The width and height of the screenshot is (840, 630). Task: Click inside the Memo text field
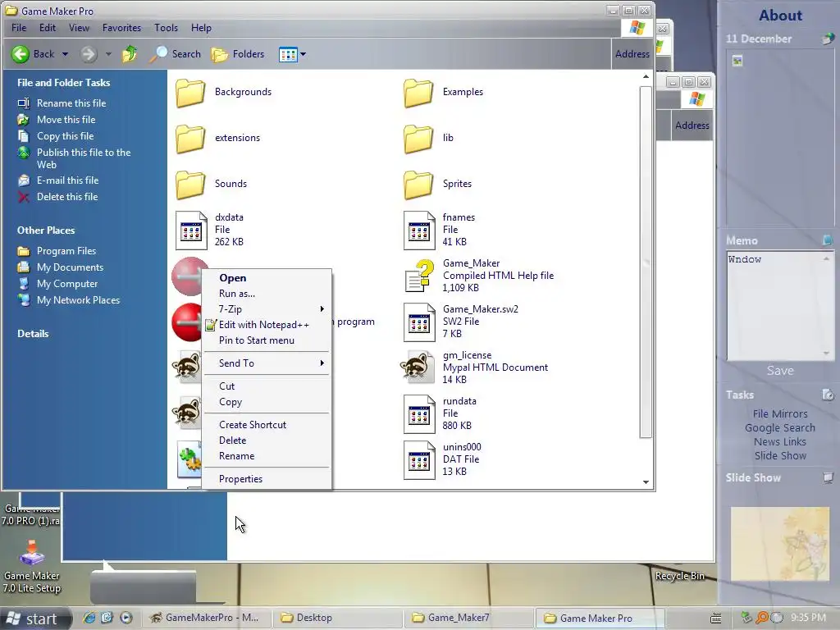click(774, 305)
